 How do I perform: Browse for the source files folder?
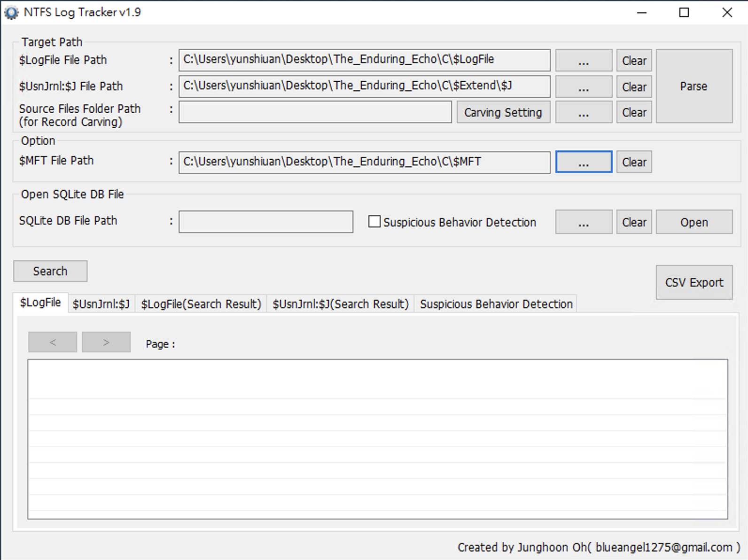pos(584,112)
